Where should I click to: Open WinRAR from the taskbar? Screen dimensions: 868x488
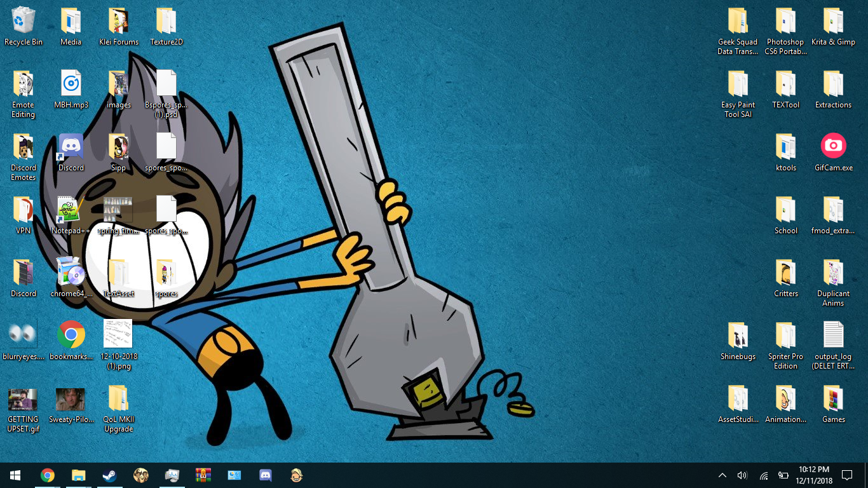[x=203, y=475]
